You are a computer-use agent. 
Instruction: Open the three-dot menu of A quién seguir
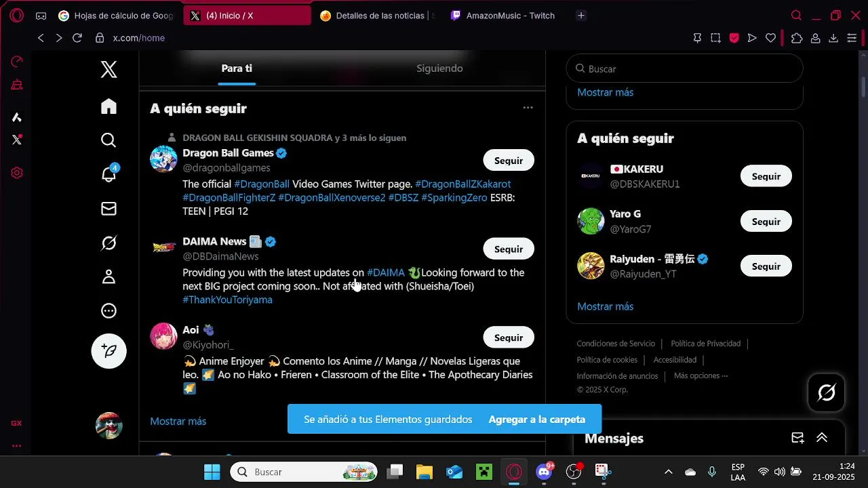pyautogui.click(x=528, y=108)
